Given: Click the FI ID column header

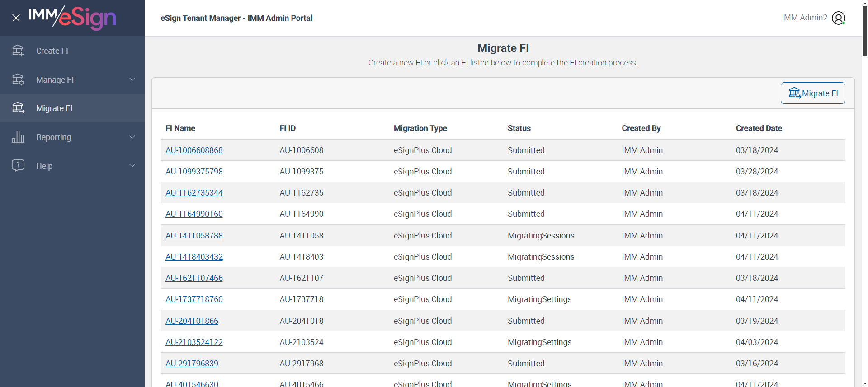Looking at the screenshot, I should click(288, 128).
